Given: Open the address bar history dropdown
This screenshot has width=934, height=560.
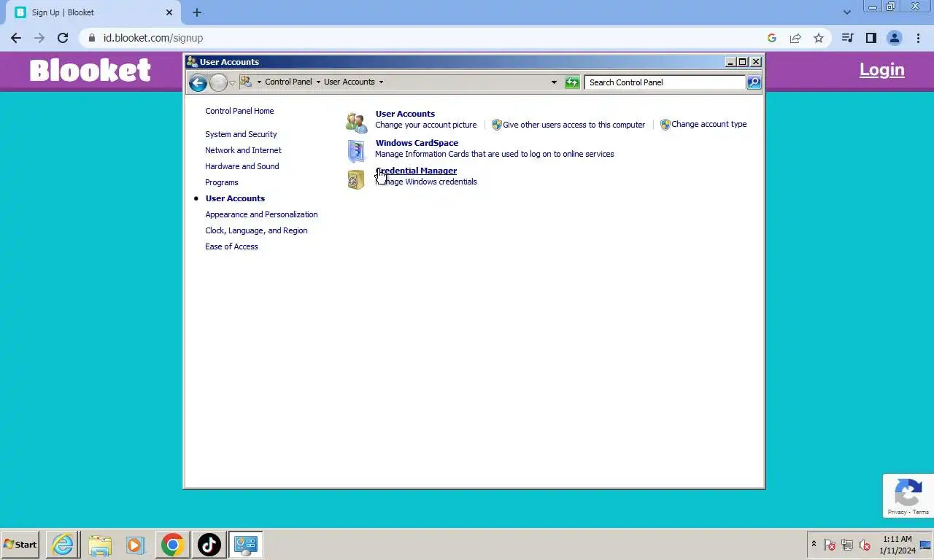Looking at the screenshot, I should click(x=554, y=82).
